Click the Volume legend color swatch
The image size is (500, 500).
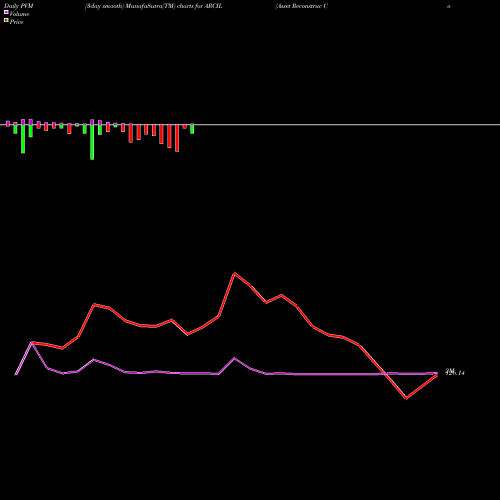click(6, 12)
